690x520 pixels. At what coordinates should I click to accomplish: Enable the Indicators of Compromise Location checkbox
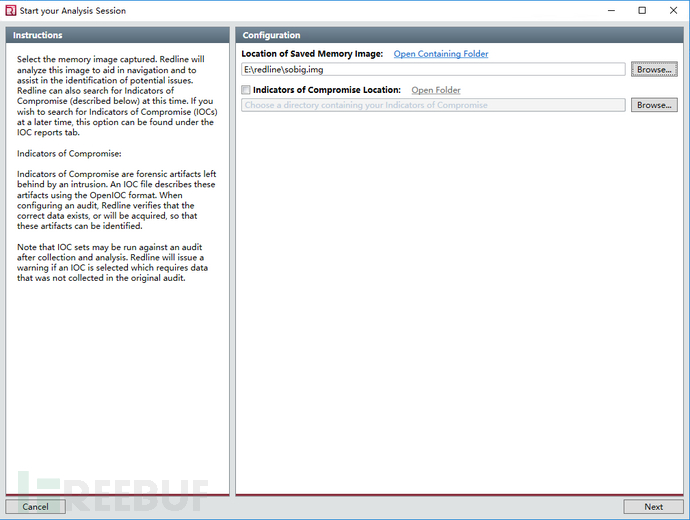point(246,90)
